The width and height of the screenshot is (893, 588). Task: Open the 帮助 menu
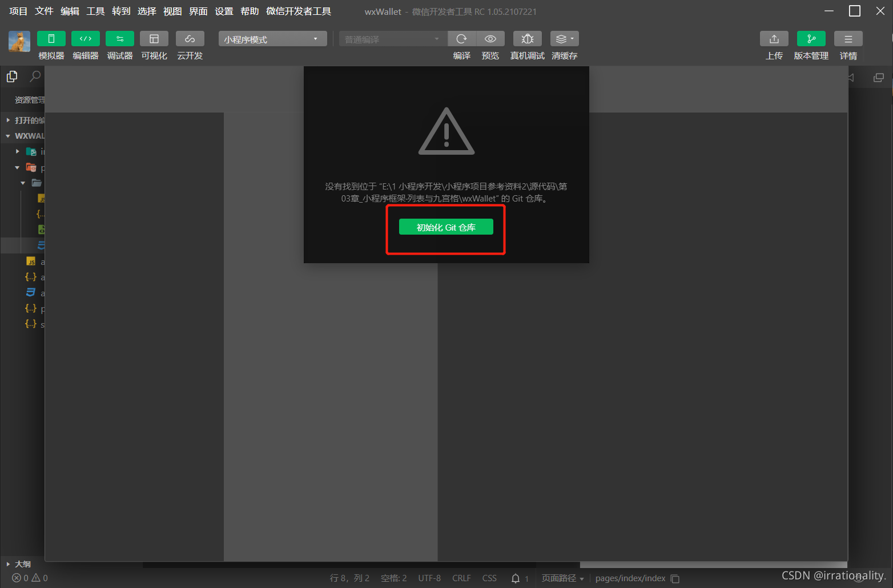(250, 11)
